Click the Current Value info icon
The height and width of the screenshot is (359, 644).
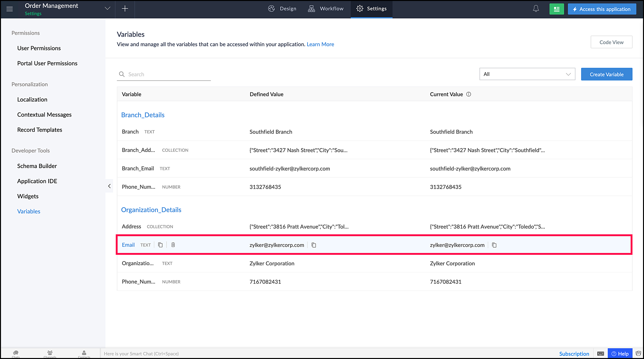click(469, 94)
